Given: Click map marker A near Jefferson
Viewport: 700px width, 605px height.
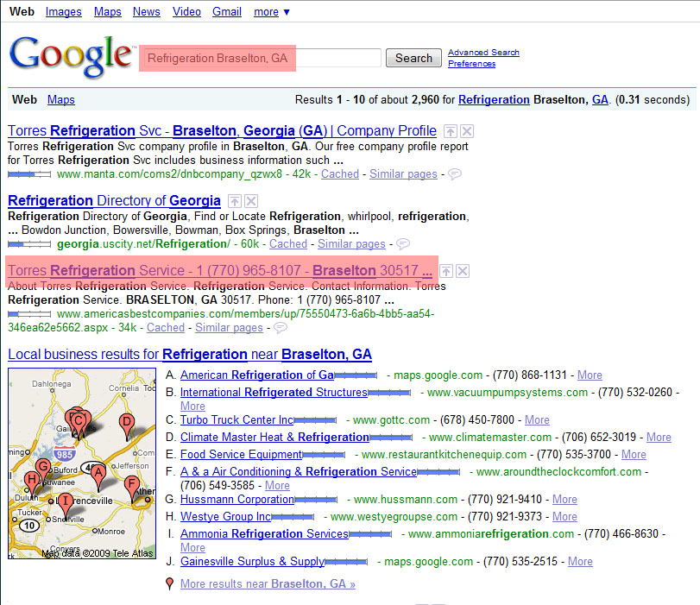Looking at the screenshot, I should click(98, 476).
